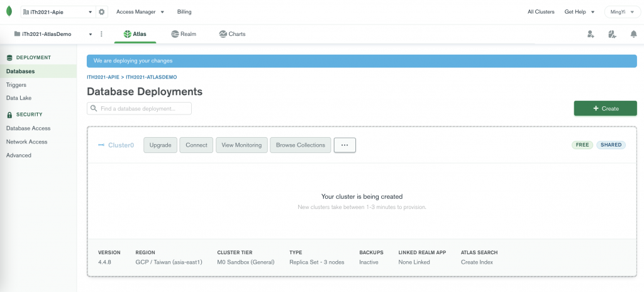Click the Realm tab icon
This screenshot has height=292, width=644.
(175, 34)
